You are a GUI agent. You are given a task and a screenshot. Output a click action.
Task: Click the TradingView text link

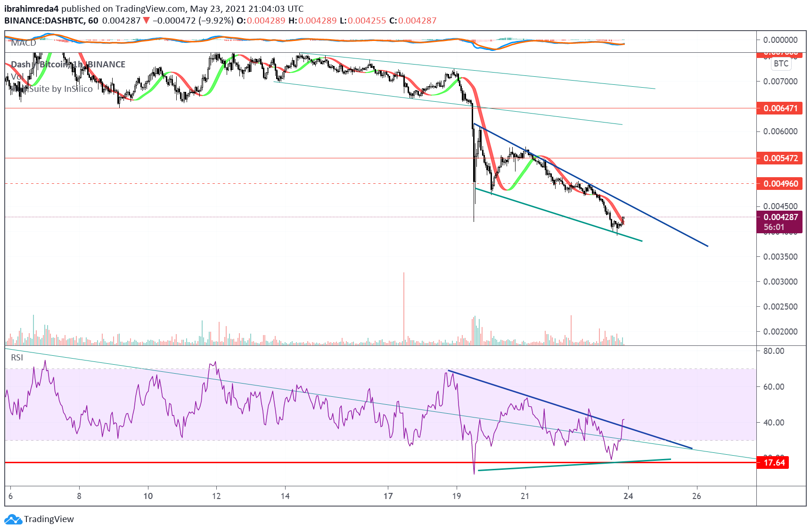49,519
